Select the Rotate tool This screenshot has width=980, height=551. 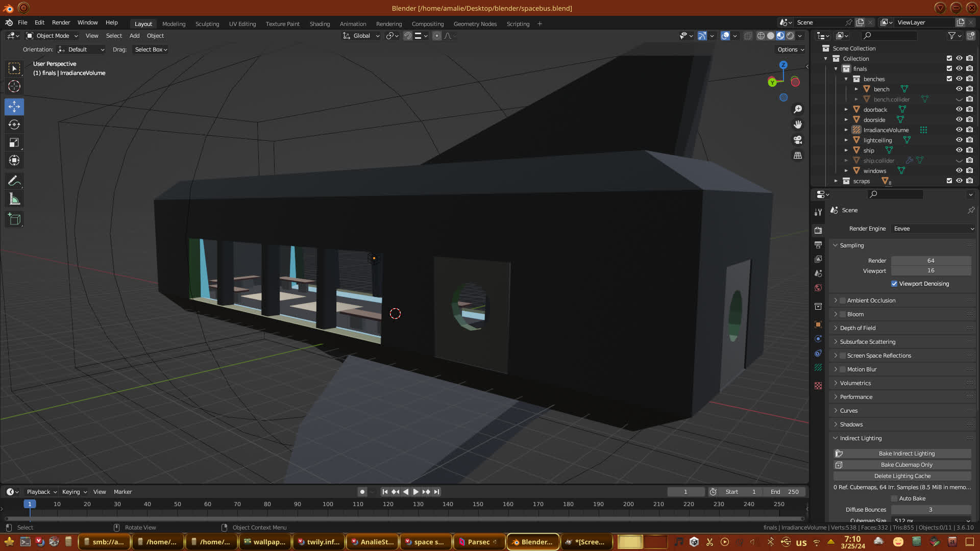[x=14, y=124]
